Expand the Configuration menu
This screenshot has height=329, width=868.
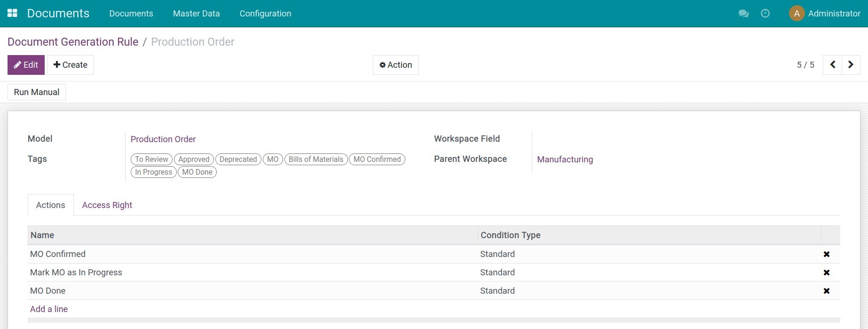(265, 14)
